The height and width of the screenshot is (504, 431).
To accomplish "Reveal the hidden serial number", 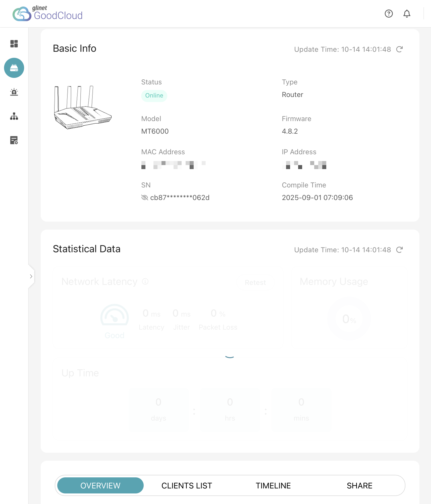I will click(145, 197).
